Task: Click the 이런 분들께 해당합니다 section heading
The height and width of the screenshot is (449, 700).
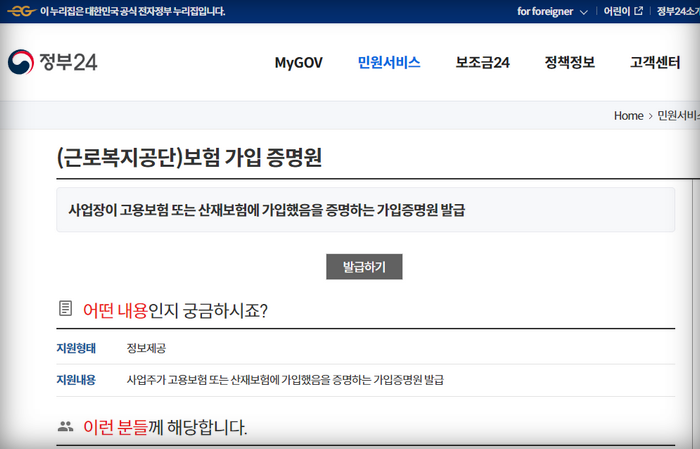Action: 165,428
